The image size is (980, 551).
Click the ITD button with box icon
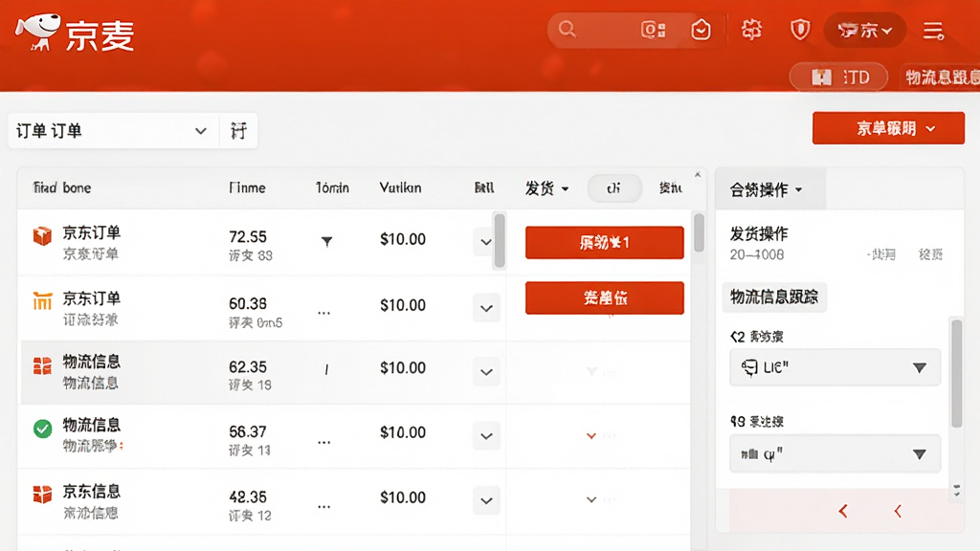[x=838, y=77]
